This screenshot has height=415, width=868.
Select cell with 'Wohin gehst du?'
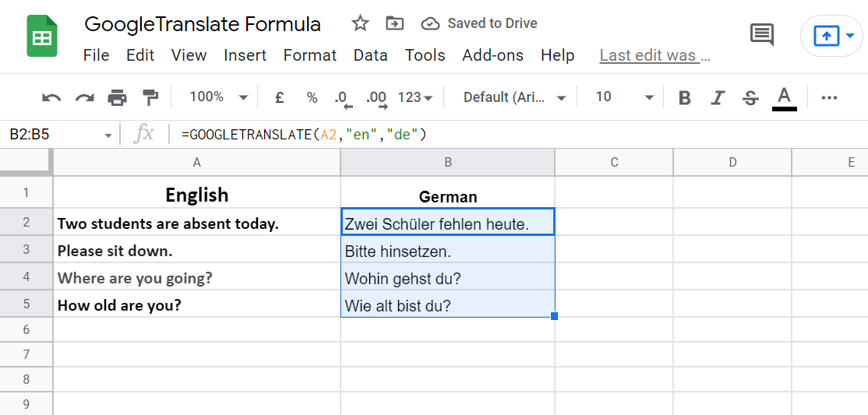(x=448, y=278)
